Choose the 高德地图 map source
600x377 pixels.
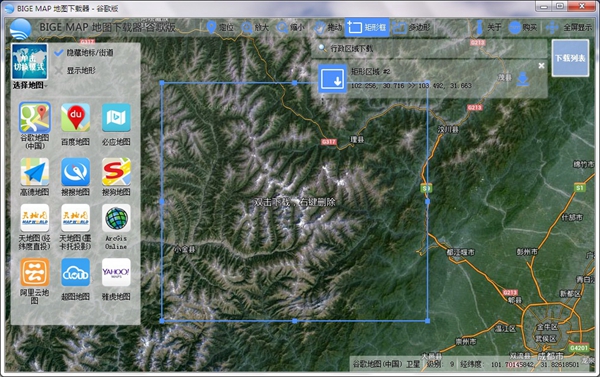(x=35, y=177)
